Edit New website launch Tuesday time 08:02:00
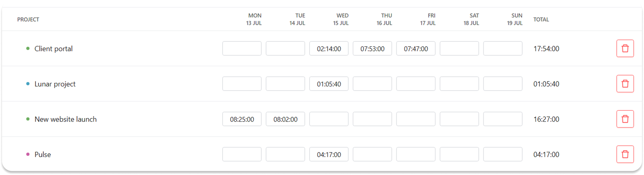Image resolution: width=644 pixels, height=175 pixels. tap(285, 119)
